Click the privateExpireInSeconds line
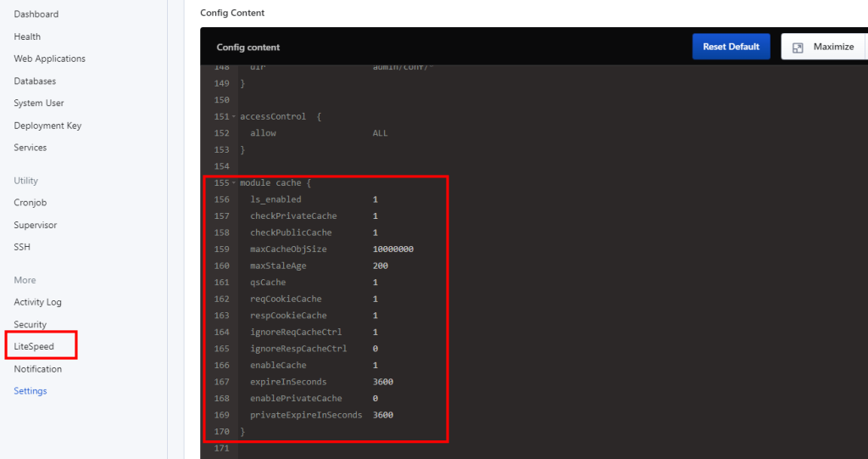This screenshot has width=868, height=459. tap(321, 415)
